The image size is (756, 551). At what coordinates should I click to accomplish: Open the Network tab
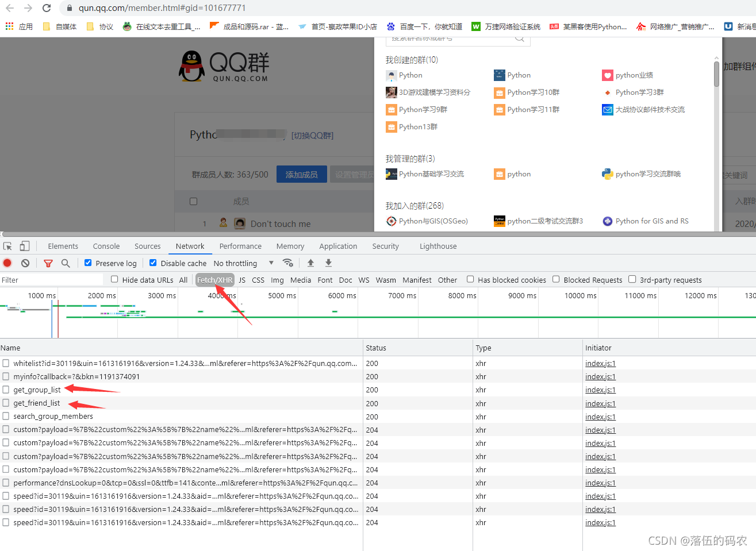click(x=190, y=246)
